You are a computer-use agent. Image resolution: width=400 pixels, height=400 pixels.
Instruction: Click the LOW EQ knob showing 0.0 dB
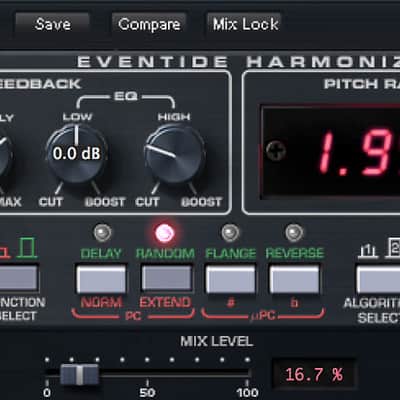point(77,153)
